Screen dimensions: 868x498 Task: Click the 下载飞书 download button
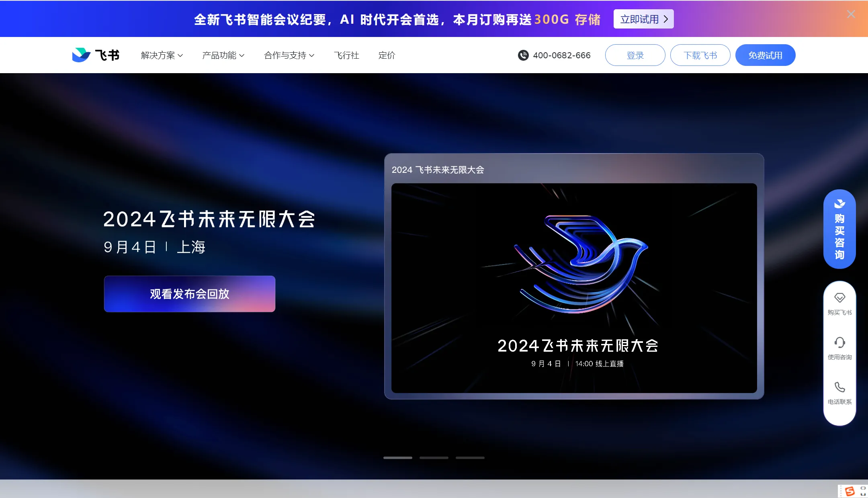[700, 55]
